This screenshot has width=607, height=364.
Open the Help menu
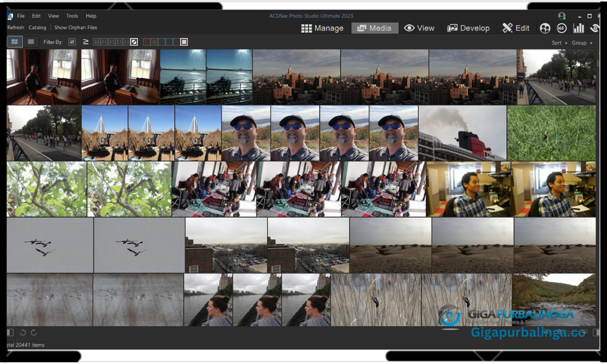point(91,16)
